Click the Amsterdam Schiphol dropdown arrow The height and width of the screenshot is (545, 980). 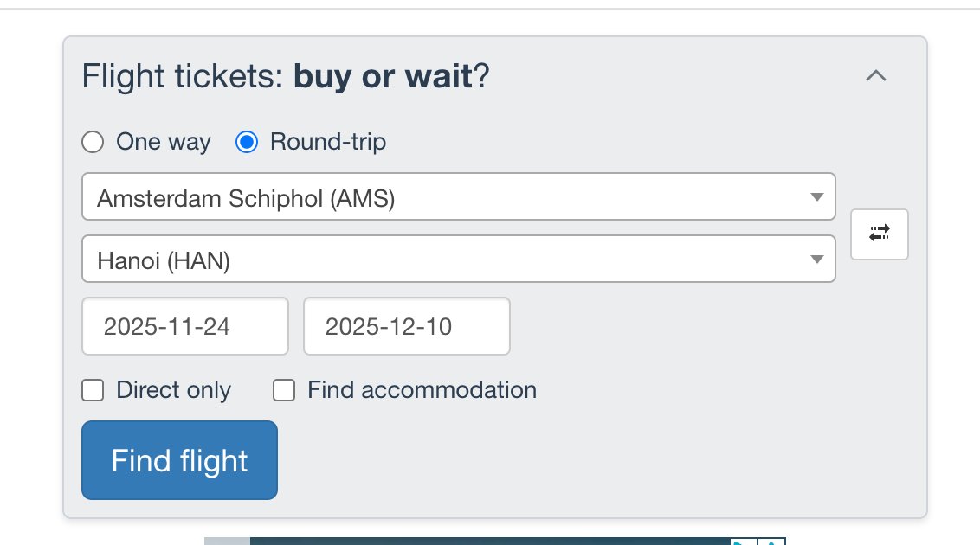(816, 196)
